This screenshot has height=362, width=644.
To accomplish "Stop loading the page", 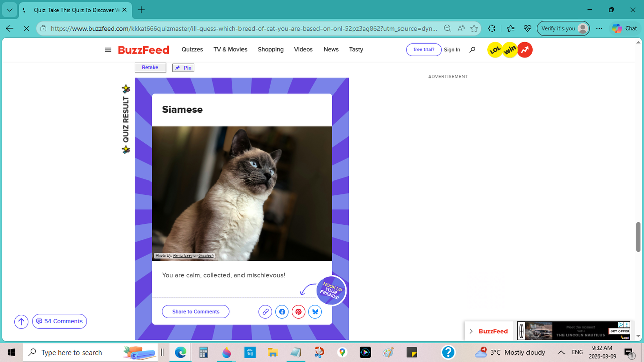I will click(x=26, y=29).
